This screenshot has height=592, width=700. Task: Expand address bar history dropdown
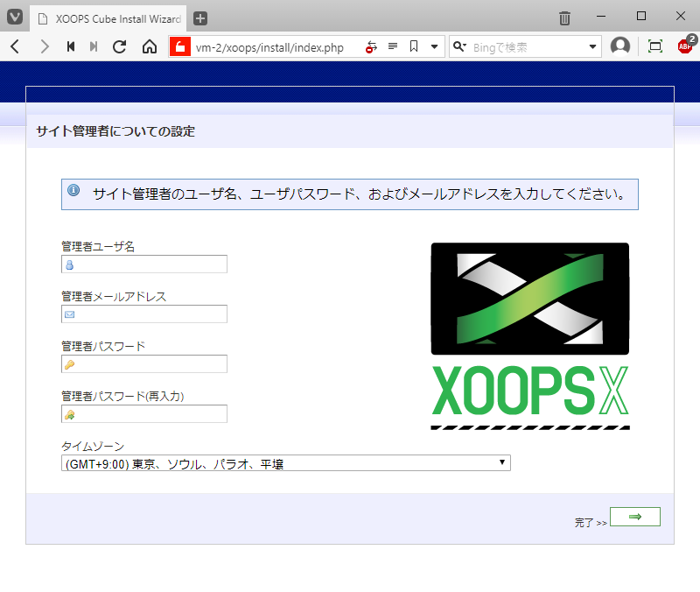(x=434, y=46)
